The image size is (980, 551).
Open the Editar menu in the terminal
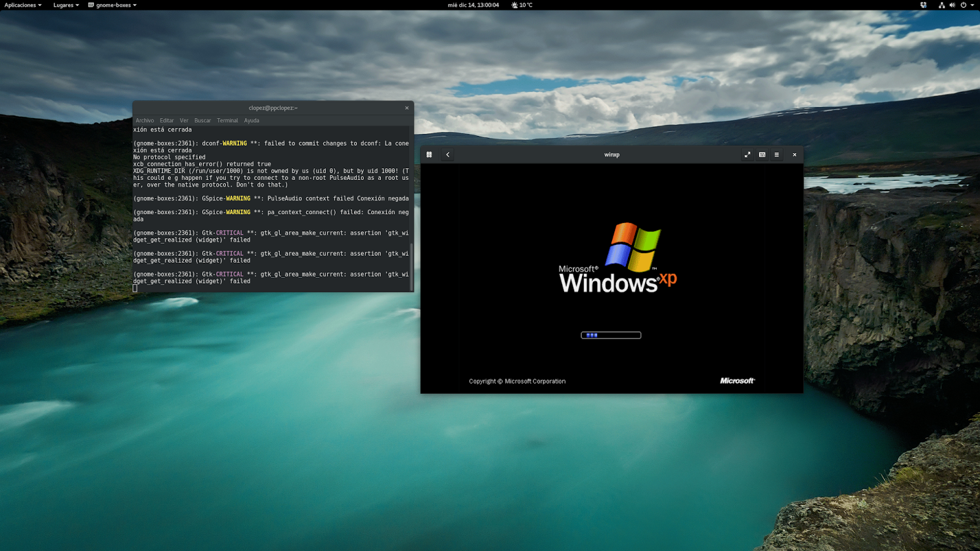[x=167, y=121]
